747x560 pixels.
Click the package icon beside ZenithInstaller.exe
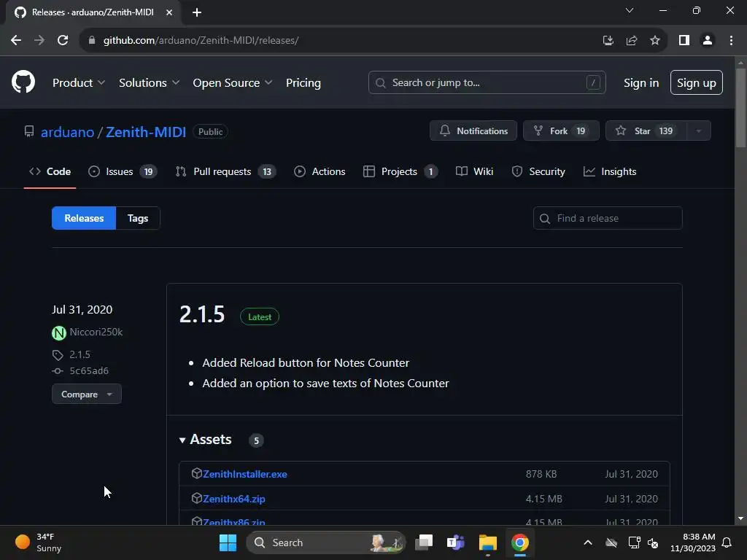[196, 473]
